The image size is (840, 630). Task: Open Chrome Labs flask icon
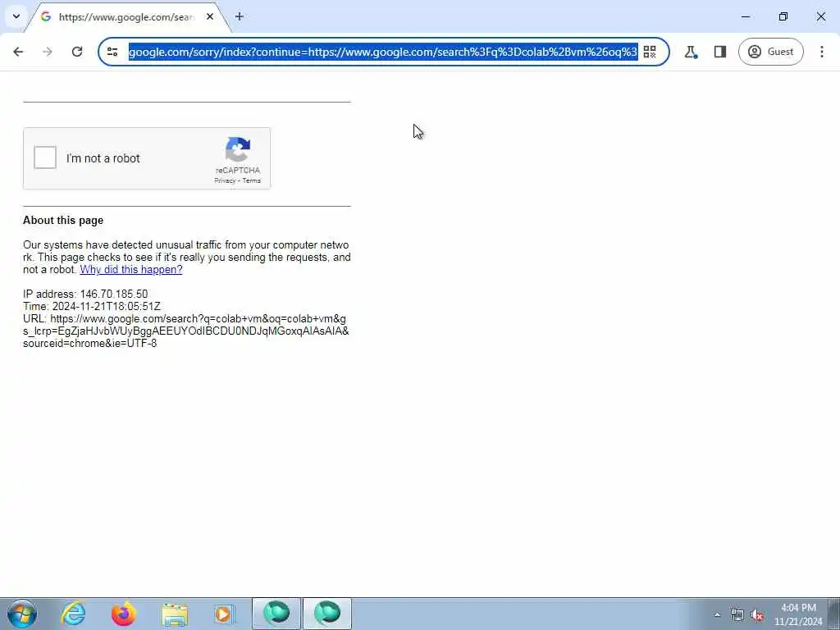tap(691, 52)
